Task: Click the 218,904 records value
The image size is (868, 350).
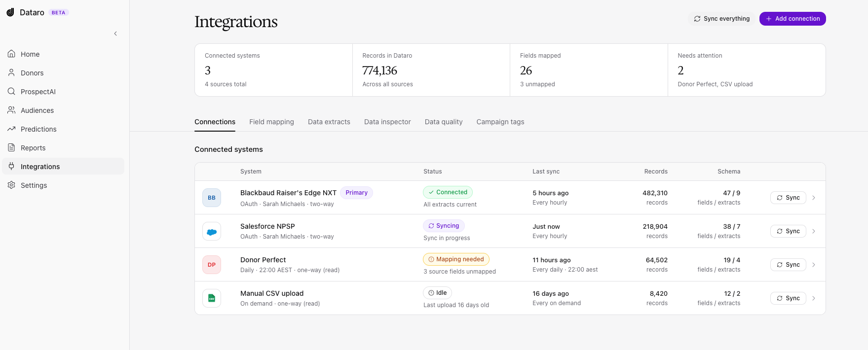Action: point(655,227)
